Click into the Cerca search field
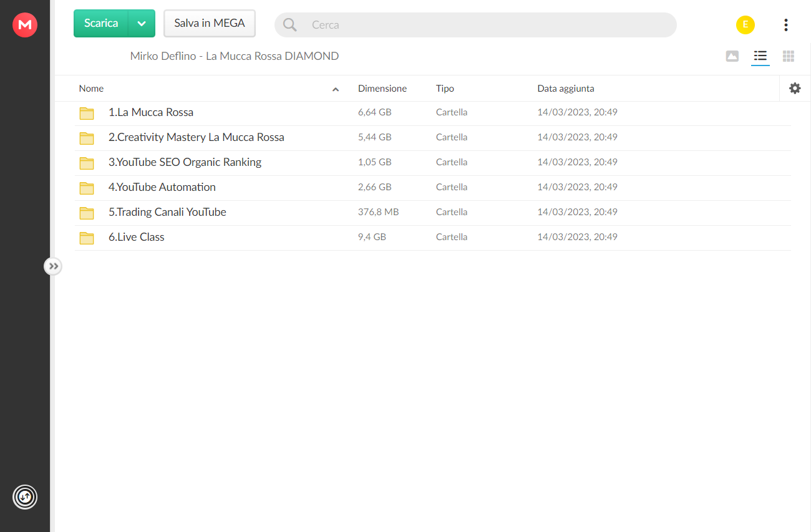The height and width of the screenshot is (532, 811). (x=475, y=25)
